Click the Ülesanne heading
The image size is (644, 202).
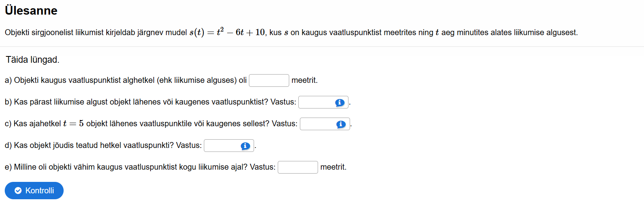(31, 11)
